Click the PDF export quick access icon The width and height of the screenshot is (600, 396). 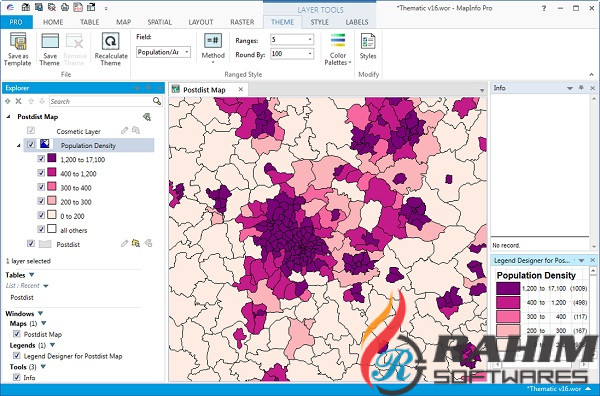point(78,7)
